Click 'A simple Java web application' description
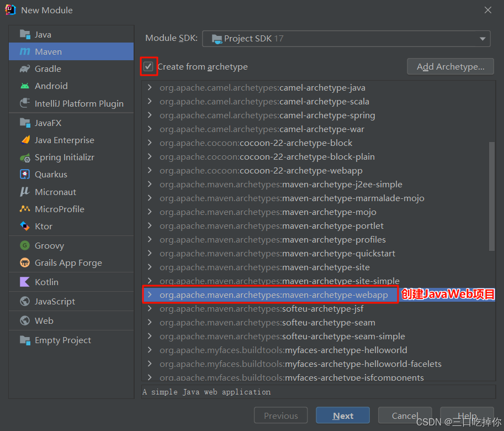The image size is (504, 431). (x=206, y=392)
